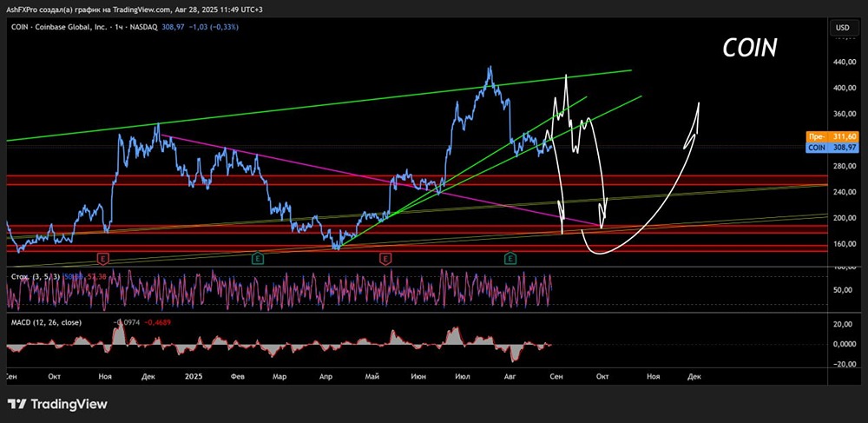
Task: Click the orange Пре- 311,60 price tag
Action: coord(832,136)
